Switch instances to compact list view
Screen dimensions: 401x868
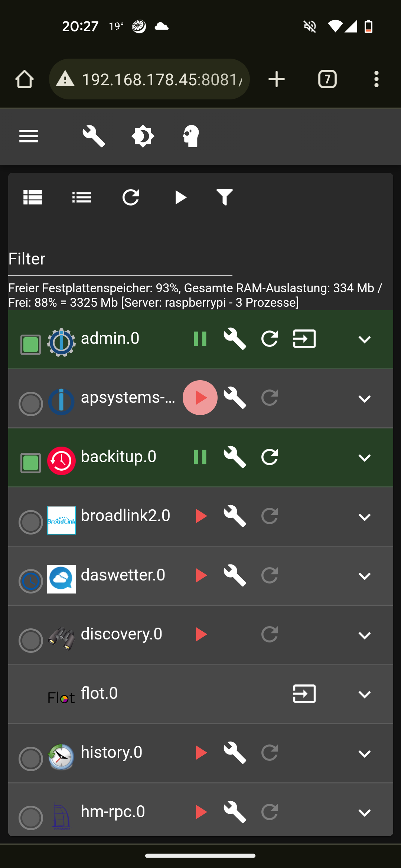pos(82,197)
